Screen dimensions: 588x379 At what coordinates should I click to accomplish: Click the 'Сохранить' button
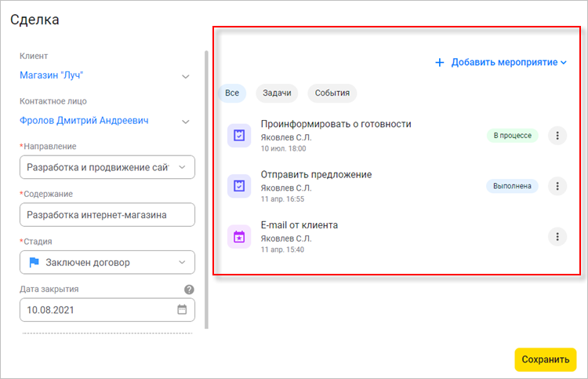(545, 359)
